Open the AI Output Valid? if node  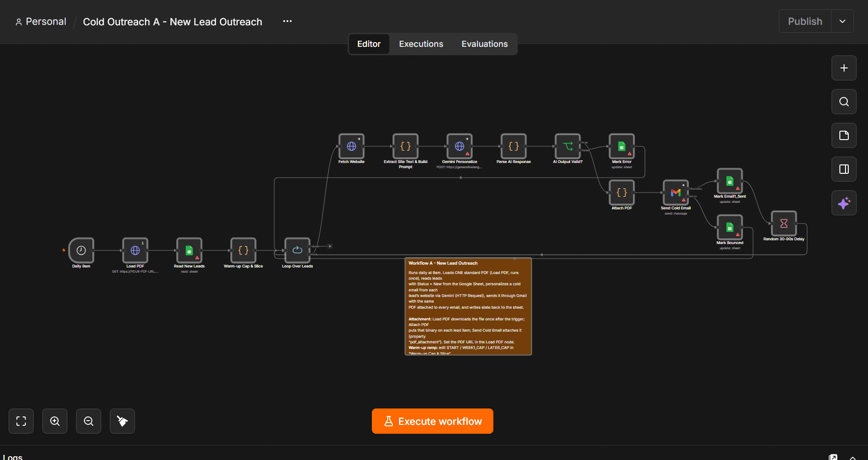click(568, 146)
